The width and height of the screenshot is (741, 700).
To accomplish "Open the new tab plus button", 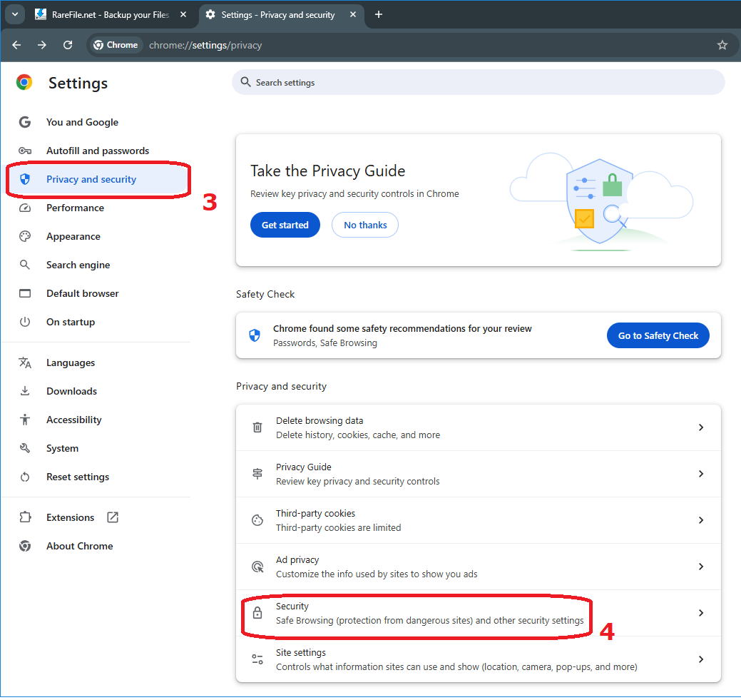I will click(x=379, y=14).
